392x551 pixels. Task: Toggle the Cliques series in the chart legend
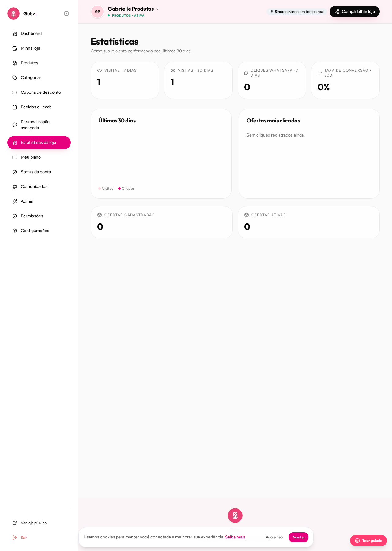(x=126, y=189)
